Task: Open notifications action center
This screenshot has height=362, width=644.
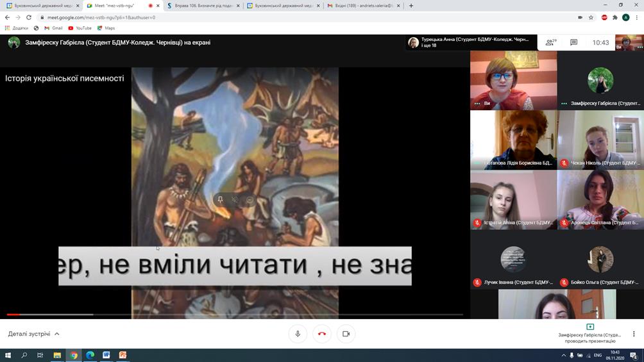Action: (634, 355)
